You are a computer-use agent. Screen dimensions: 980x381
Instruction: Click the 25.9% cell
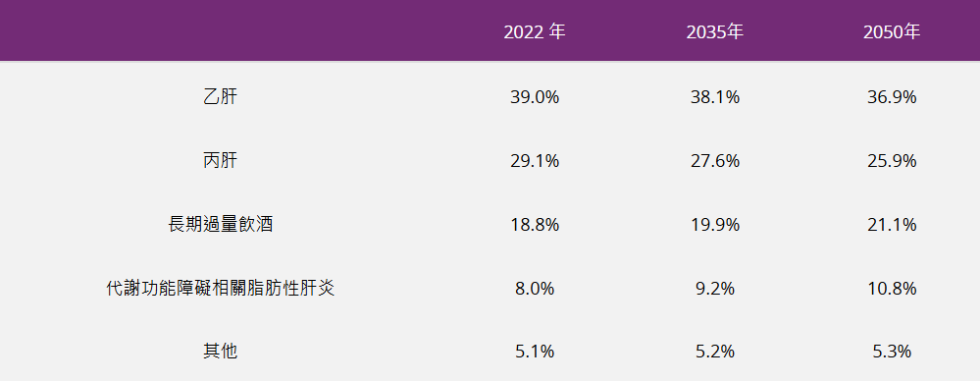point(892,161)
